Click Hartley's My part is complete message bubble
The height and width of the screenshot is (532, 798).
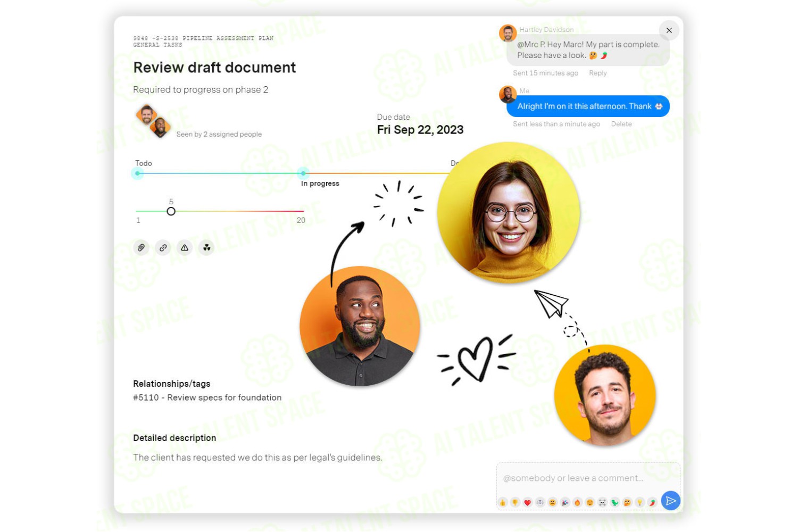(x=588, y=50)
